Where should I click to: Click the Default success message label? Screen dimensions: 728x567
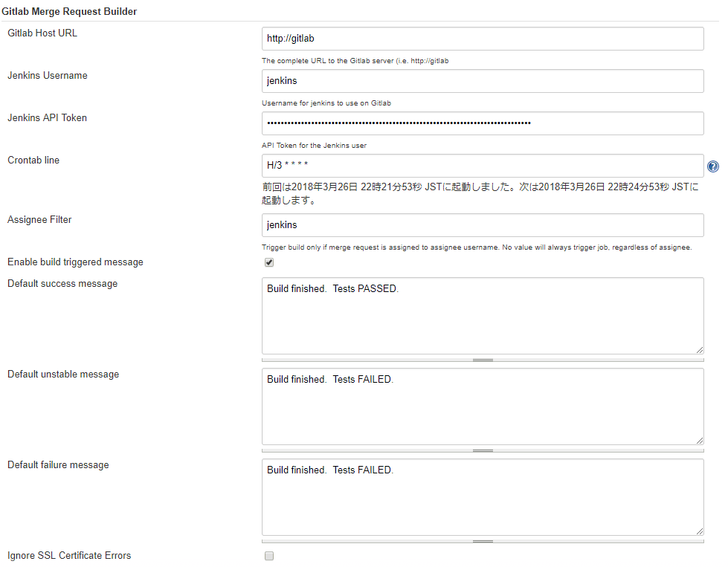pos(62,284)
